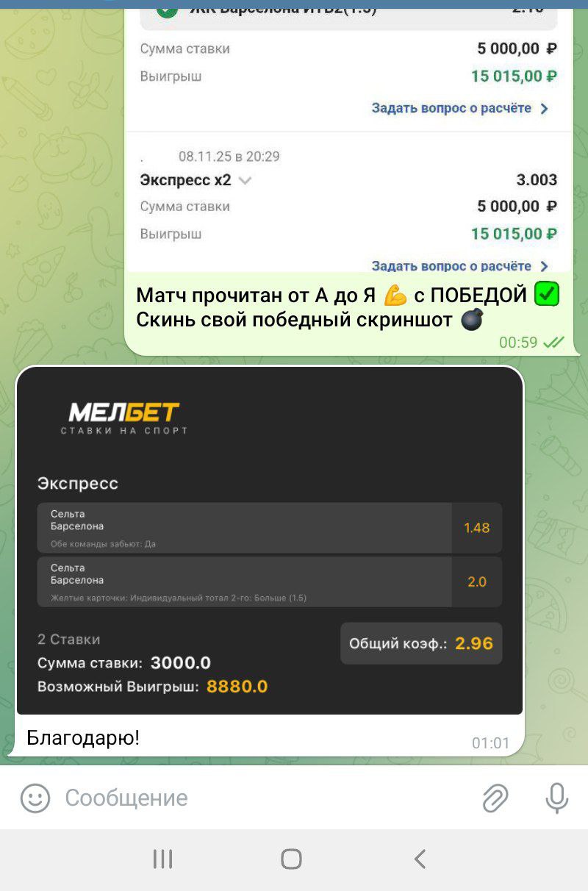Click lower Задать вопрос о расчёте link
Viewport: 588px width, 891px height.
451,266
